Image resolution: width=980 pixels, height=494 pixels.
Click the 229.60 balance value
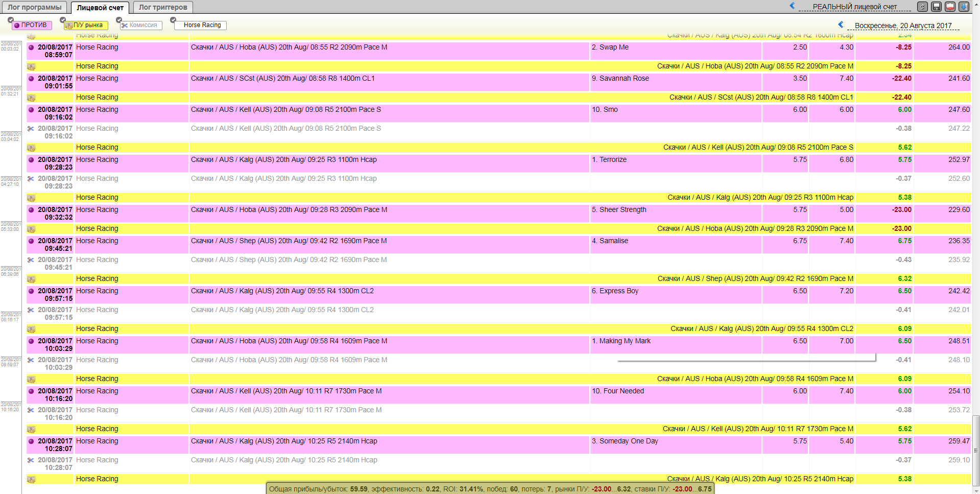coord(959,210)
